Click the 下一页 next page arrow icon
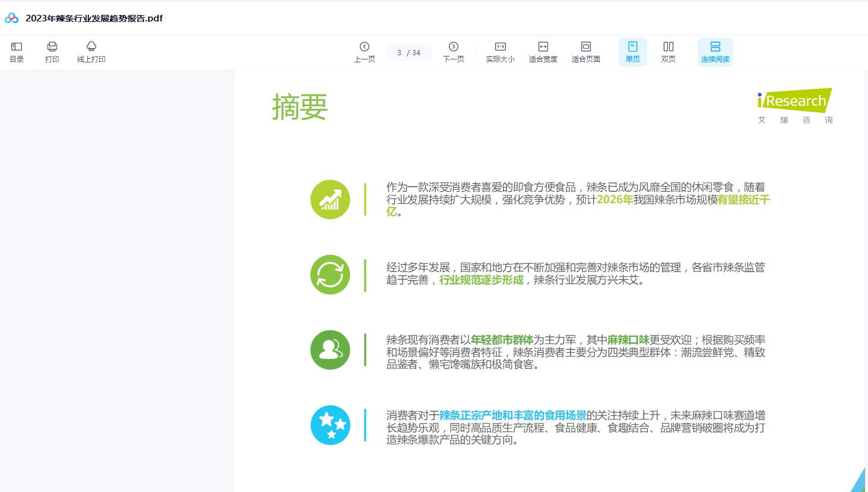Screen dimensions: 868x492 tap(454, 52)
